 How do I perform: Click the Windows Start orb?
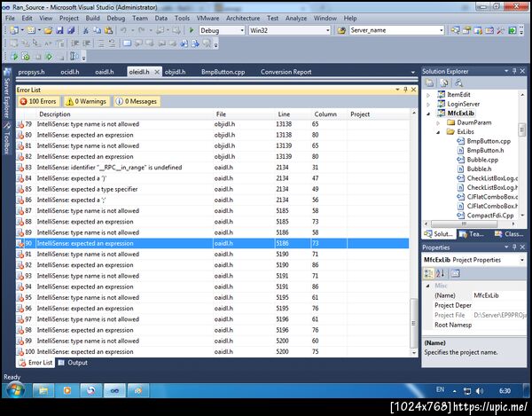click(15, 390)
